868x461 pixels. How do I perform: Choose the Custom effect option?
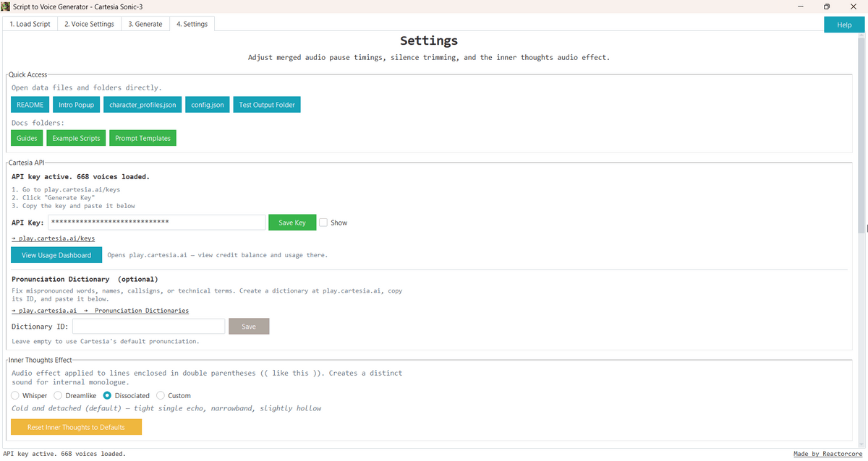pos(174,396)
